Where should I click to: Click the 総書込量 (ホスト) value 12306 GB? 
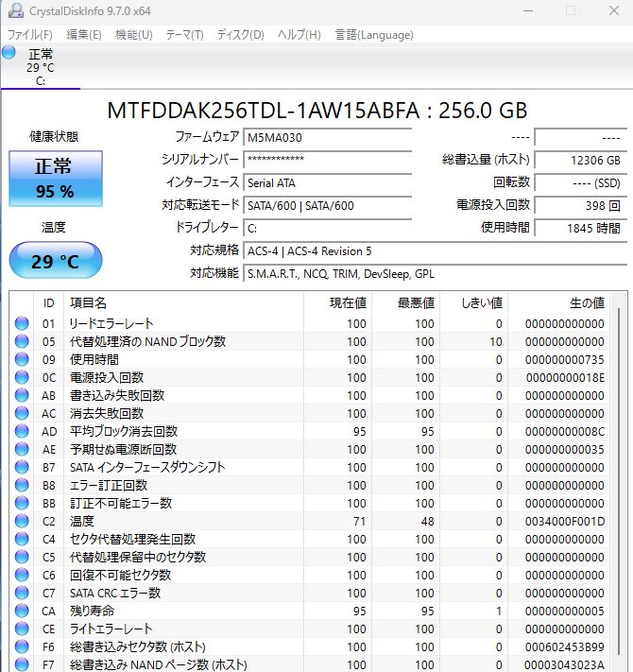click(581, 161)
